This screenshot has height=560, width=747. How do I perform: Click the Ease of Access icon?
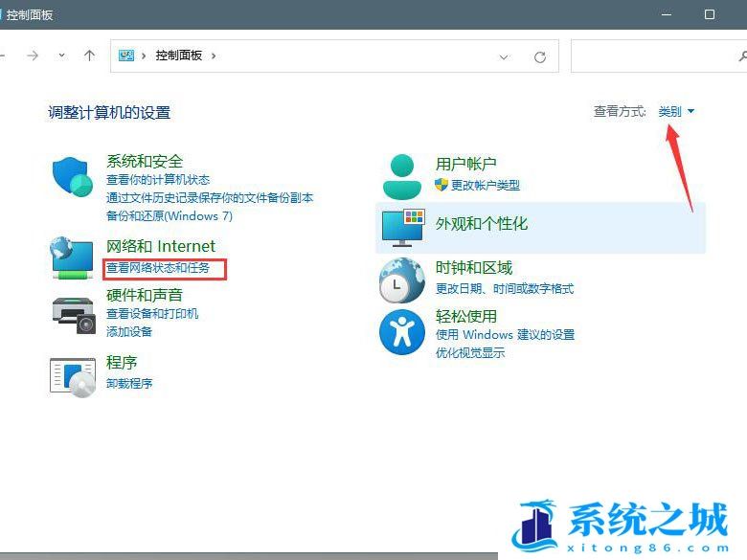pyautogui.click(x=401, y=332)
